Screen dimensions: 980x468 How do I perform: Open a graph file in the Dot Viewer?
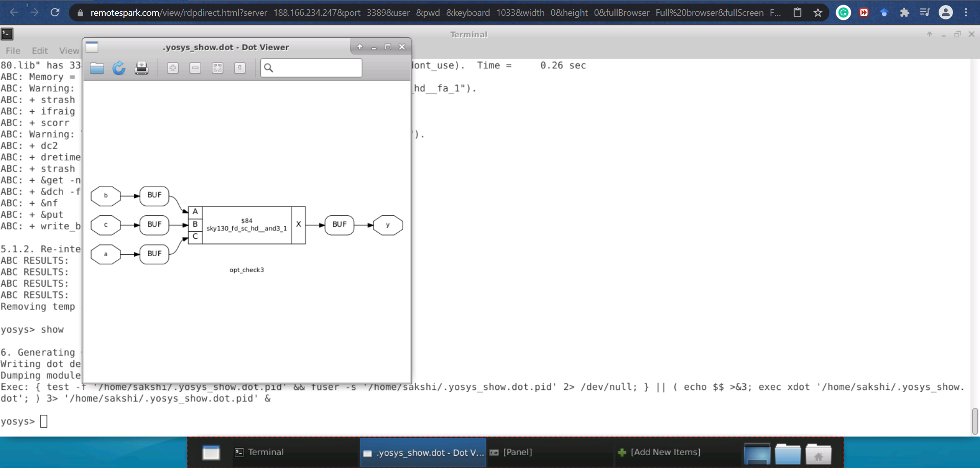tap(96, 68)
